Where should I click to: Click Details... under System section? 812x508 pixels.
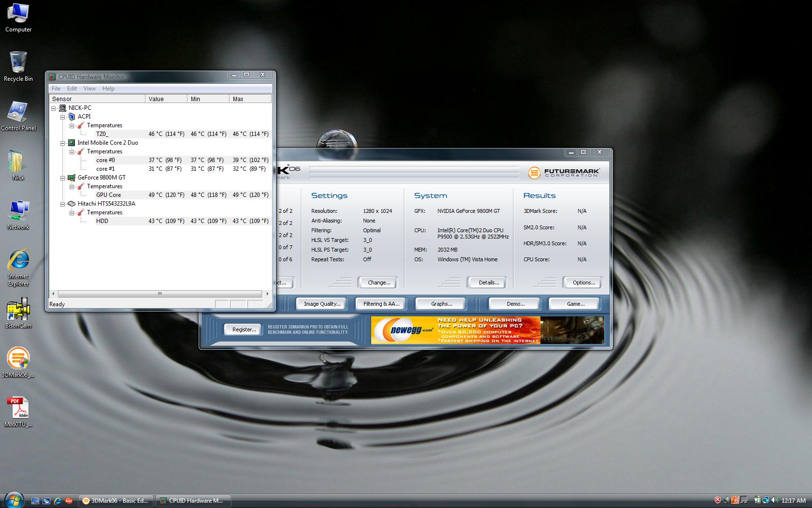(488, 283)
